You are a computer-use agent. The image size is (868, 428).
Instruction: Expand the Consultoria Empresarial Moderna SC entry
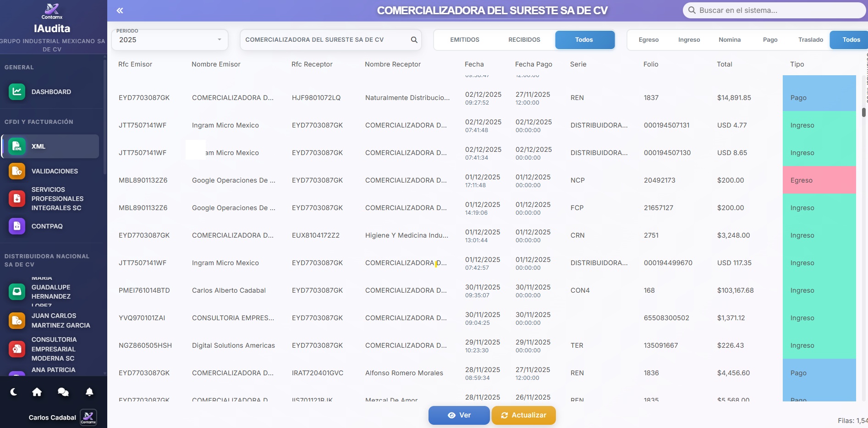tap(16, 349)
